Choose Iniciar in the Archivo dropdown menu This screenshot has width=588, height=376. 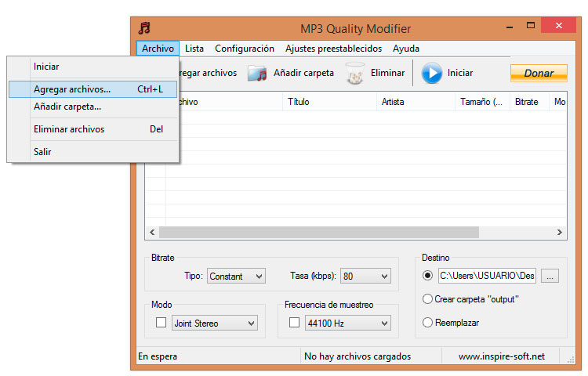(93, 67)
